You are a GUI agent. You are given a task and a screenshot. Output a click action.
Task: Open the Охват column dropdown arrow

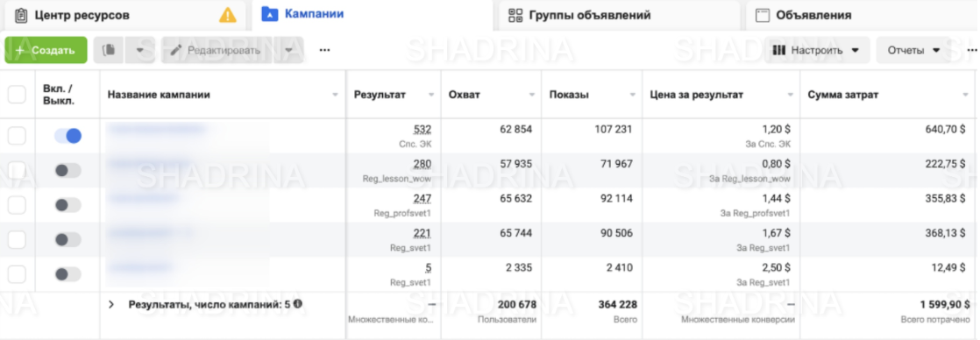(532, 95)
